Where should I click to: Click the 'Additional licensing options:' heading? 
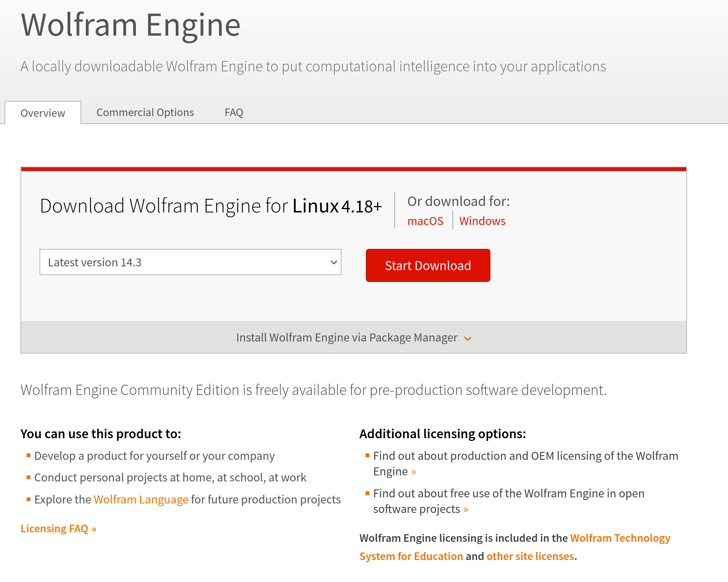pos(443,434)
